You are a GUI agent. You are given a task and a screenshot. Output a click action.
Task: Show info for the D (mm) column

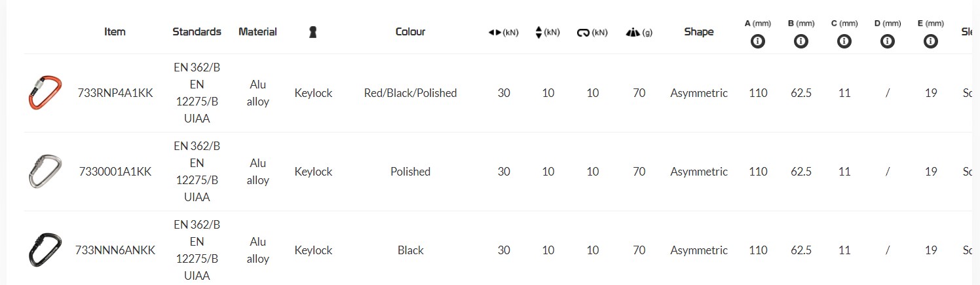(888, 41)
